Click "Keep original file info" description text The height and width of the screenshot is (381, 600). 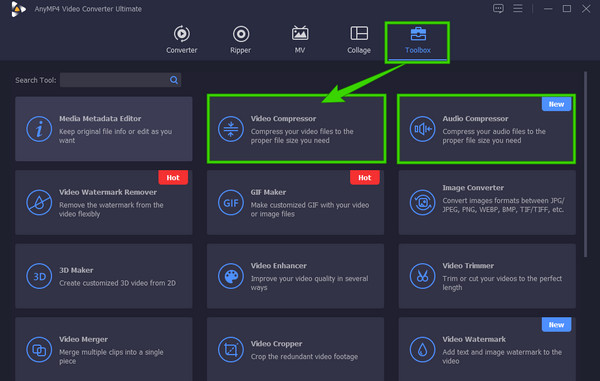(x=115, y=136)
